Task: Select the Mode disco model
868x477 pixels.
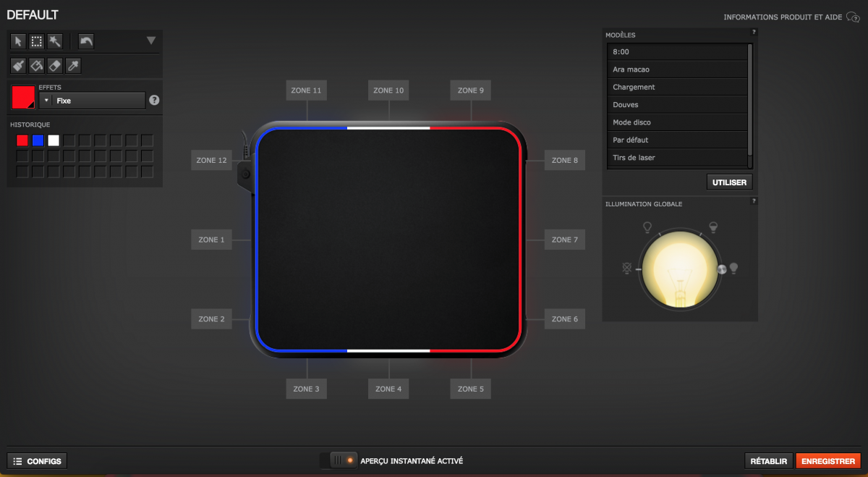Action: click(676, 122)
